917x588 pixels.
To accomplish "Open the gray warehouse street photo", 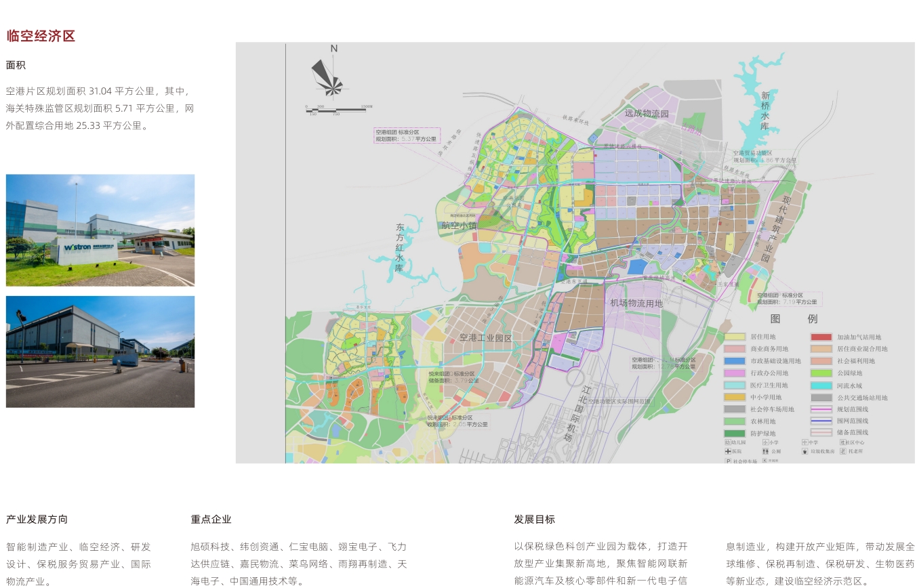I will coord(100,352).
